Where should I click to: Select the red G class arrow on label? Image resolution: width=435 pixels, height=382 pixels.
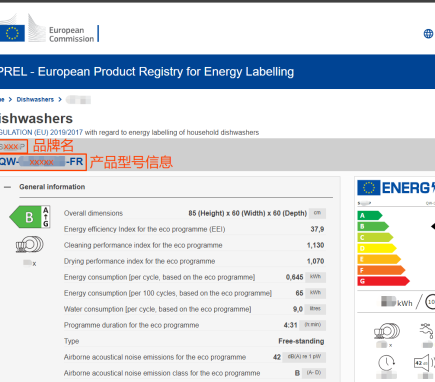tap(383, 281)
